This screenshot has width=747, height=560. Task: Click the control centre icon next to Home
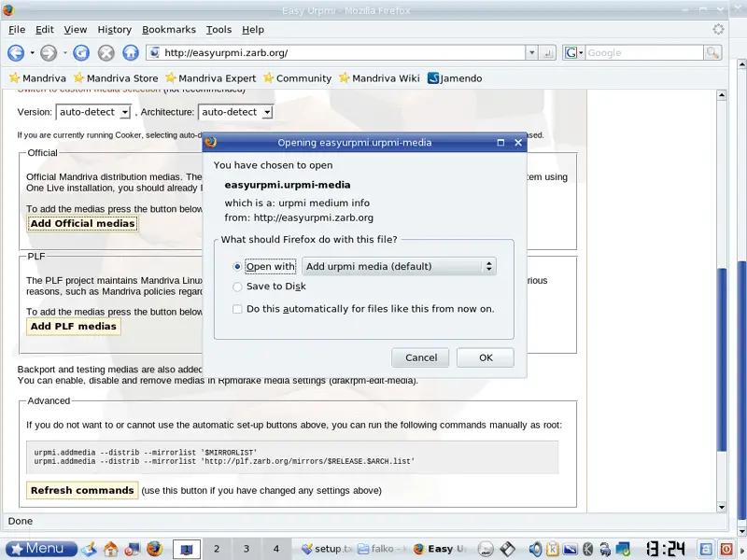pos(133,549)
